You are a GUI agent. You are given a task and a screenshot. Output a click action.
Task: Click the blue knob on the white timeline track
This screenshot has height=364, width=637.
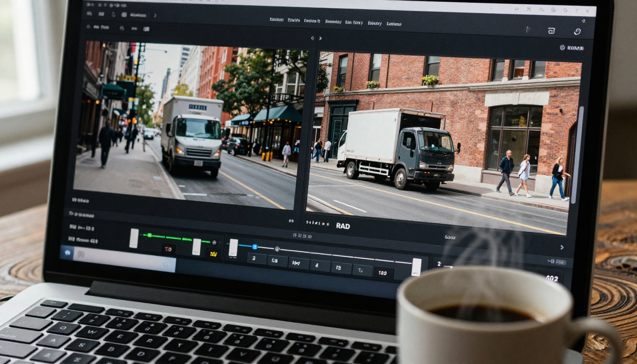tap(255, 246)
